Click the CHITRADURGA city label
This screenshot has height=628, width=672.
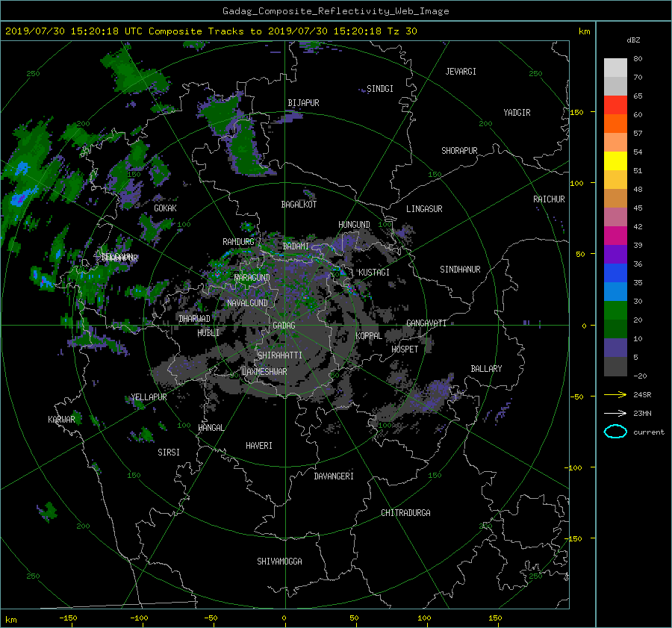(405, 513)
